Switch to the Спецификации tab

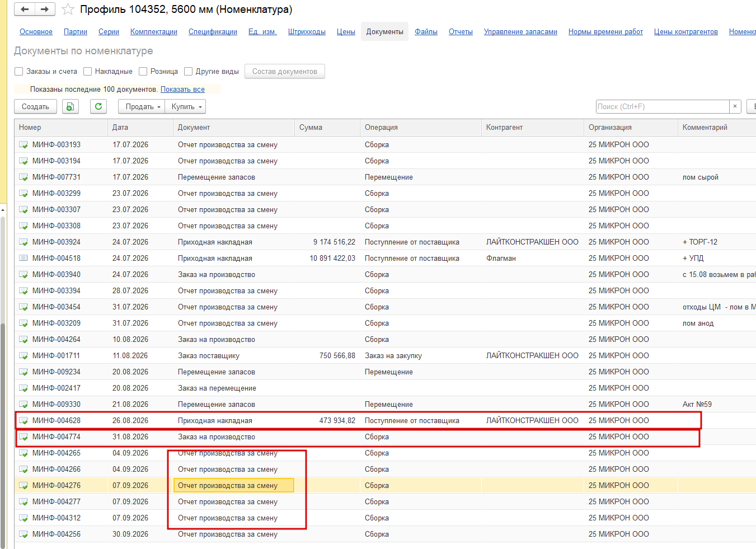(x=213, y=32)
